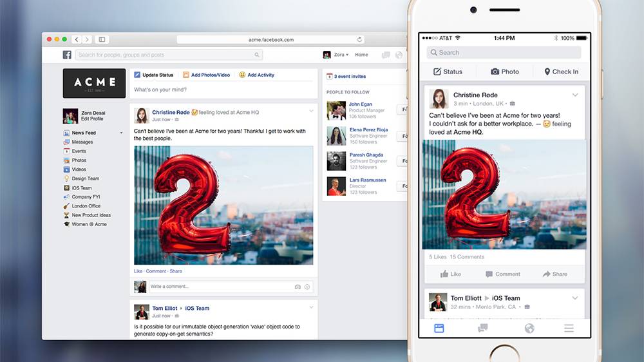Image resolution: width=644 pixels, height=362 pixels.
Task: Click the 3 event invites link
Action: [349, 76]
